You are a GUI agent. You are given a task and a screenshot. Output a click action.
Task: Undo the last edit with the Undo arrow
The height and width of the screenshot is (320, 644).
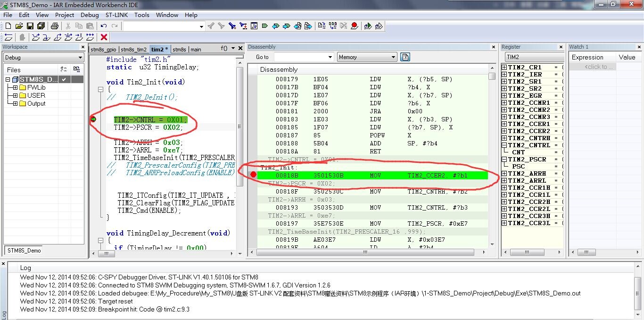coord(103,26)
